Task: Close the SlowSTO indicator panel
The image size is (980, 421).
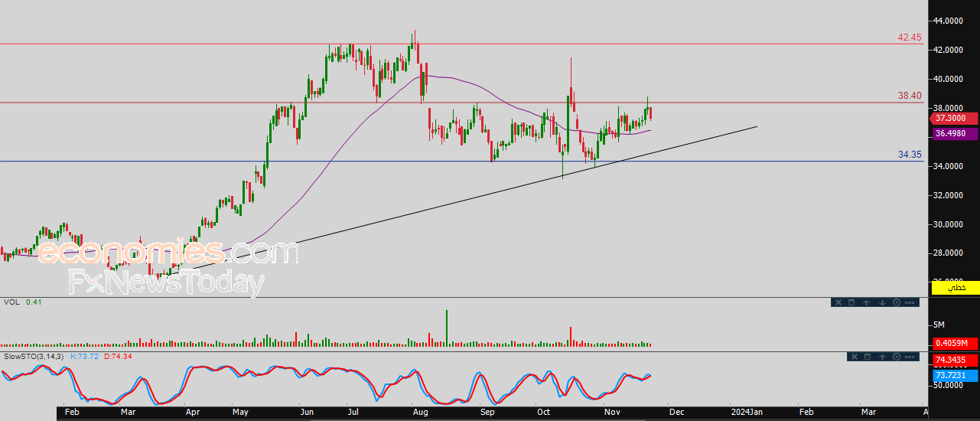Action: 855,357
